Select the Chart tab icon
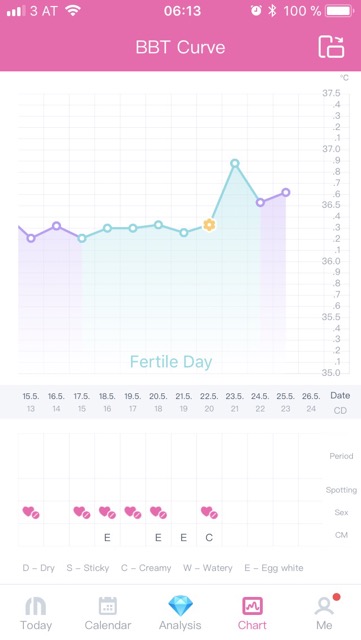Screen dimensions: 361x640 tap(252, 606)
